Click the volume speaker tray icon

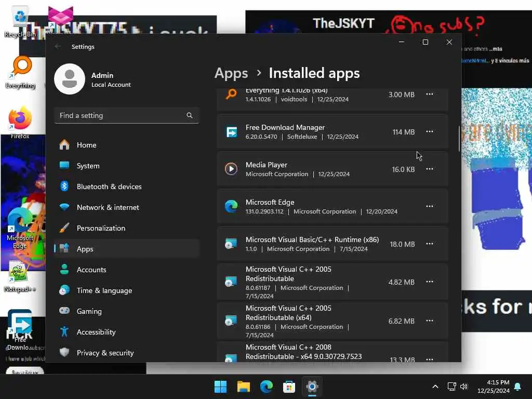(x=464, y=387)
